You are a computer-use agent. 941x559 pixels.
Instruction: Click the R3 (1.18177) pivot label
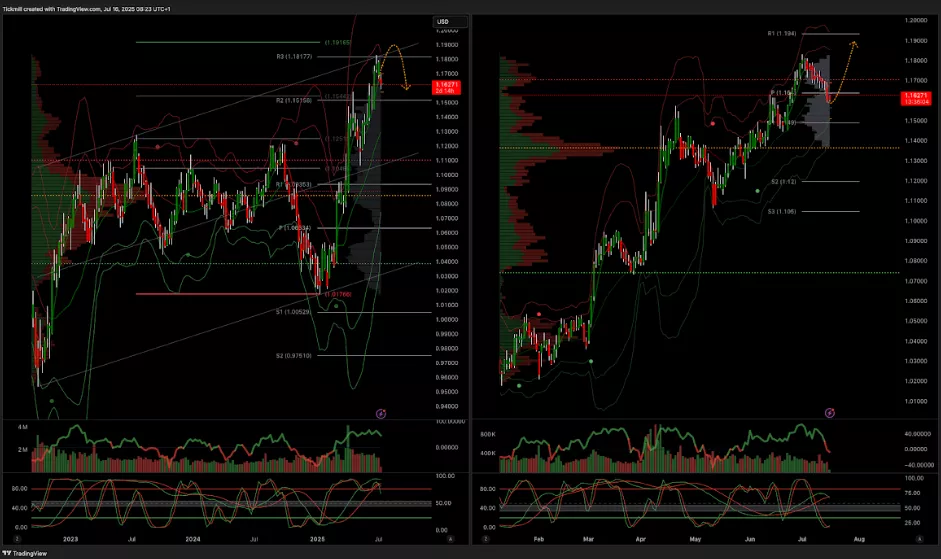pyautogui.click(x=294, y=57)
